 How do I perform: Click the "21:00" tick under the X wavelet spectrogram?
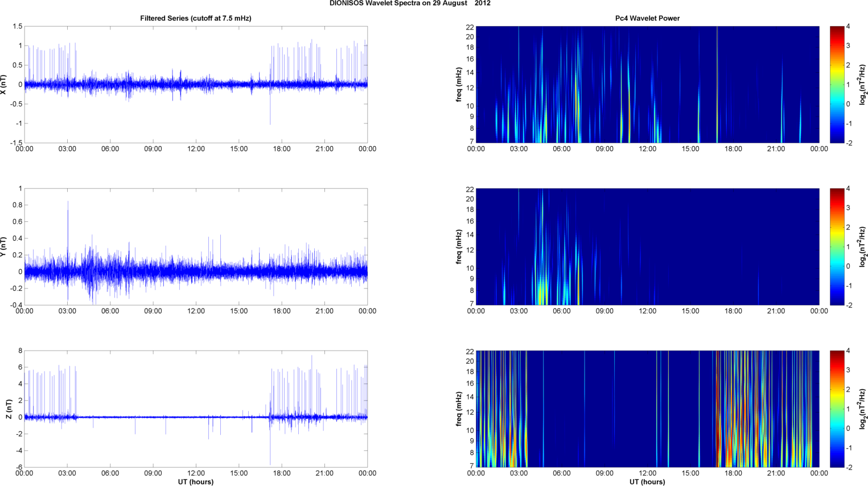pos(776,149)
